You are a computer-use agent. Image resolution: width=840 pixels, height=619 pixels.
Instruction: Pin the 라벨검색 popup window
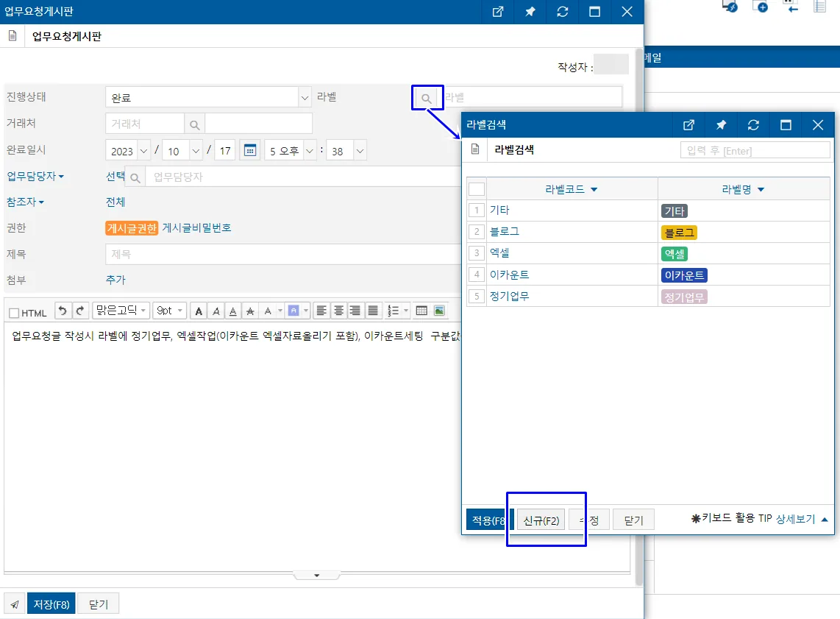[x=721, y=125]
